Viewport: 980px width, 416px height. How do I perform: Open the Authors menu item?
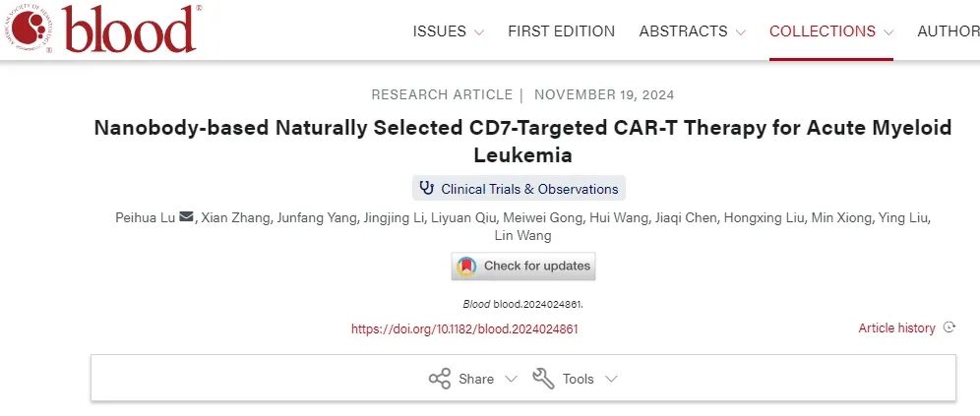(948, 31)
